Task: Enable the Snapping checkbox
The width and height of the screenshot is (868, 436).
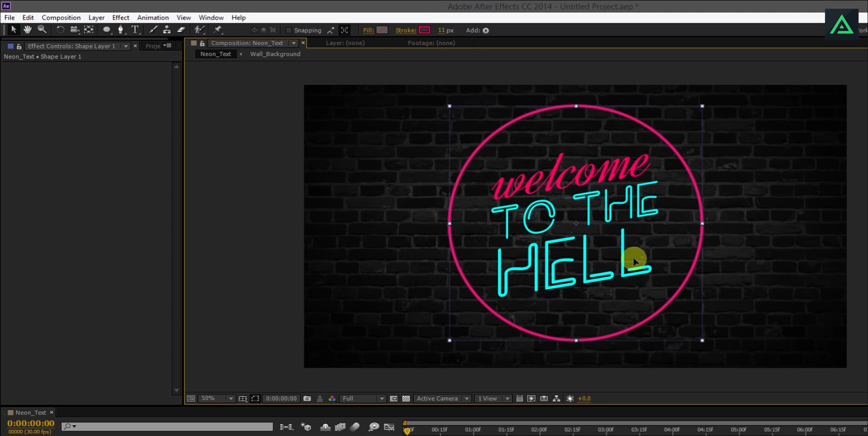Action: (x=288, y=30)
